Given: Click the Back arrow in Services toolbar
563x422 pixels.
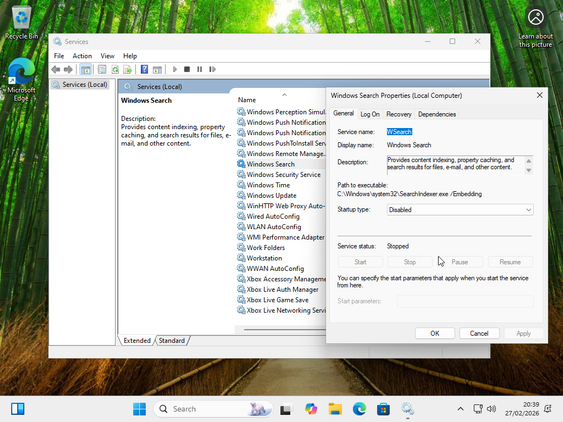Looking at the screenshot, I should tap(56, 69).
